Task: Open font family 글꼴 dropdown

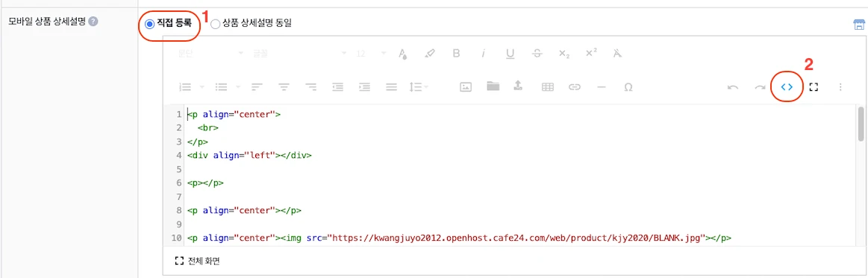Action: coord(299,54)
